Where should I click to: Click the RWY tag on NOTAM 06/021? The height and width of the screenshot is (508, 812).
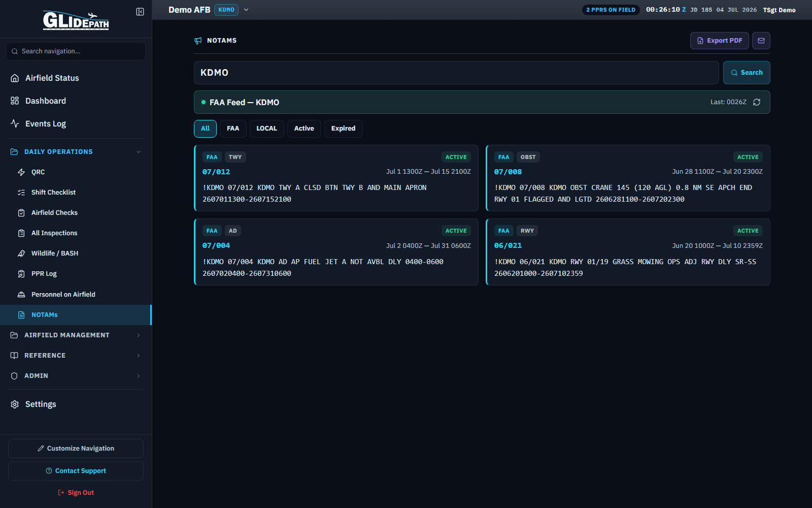(x=527, y=231)
